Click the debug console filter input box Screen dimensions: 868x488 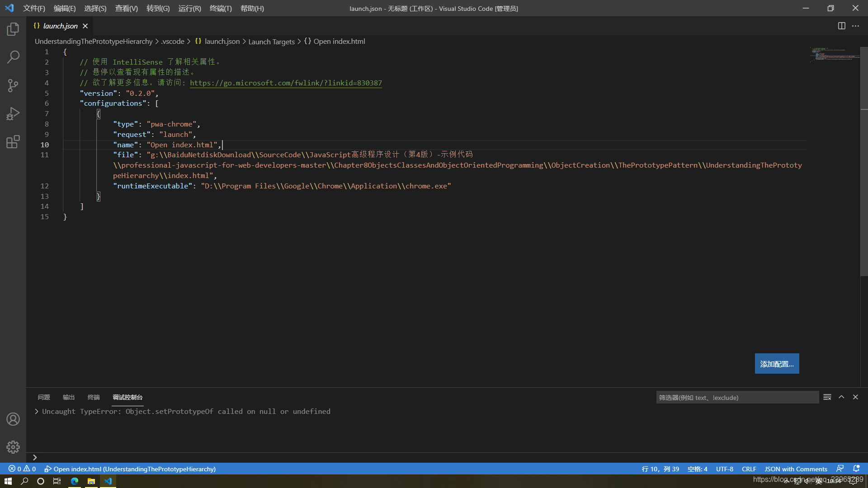[x=737, y=397]
